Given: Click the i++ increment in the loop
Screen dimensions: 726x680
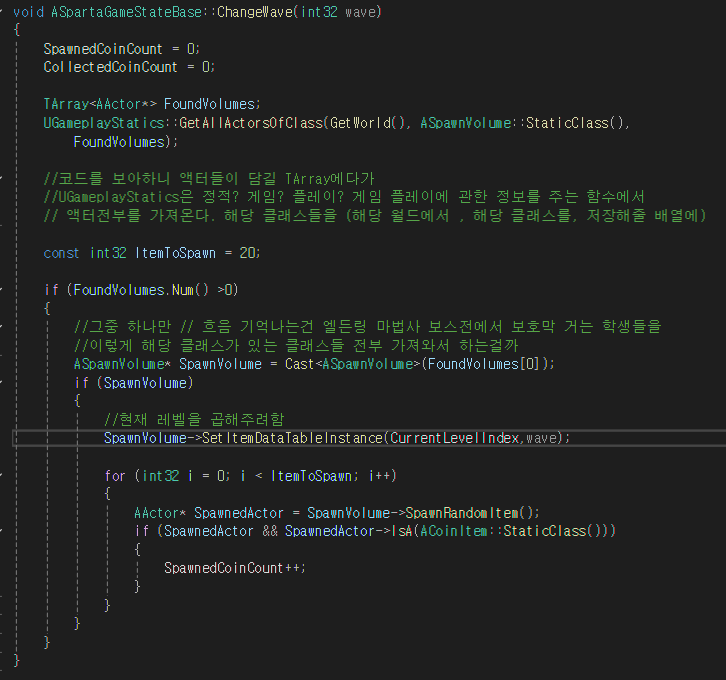Looking at the screenshot, I should pos(379,476).
